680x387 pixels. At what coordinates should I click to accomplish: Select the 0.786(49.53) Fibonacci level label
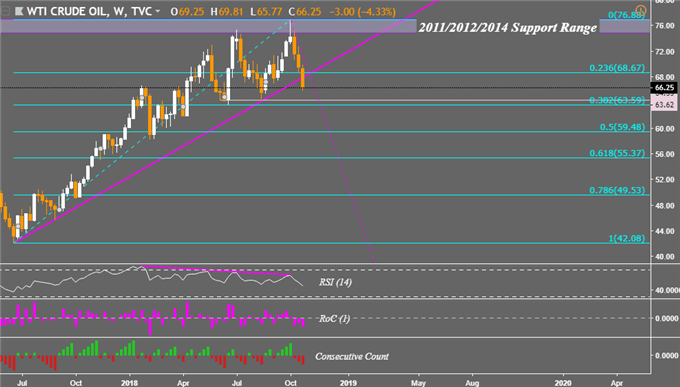617,190
